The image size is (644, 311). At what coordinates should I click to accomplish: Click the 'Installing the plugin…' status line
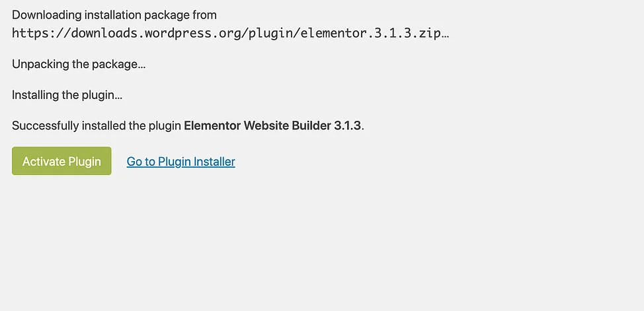pyautogui.click(x=67, y=95)
